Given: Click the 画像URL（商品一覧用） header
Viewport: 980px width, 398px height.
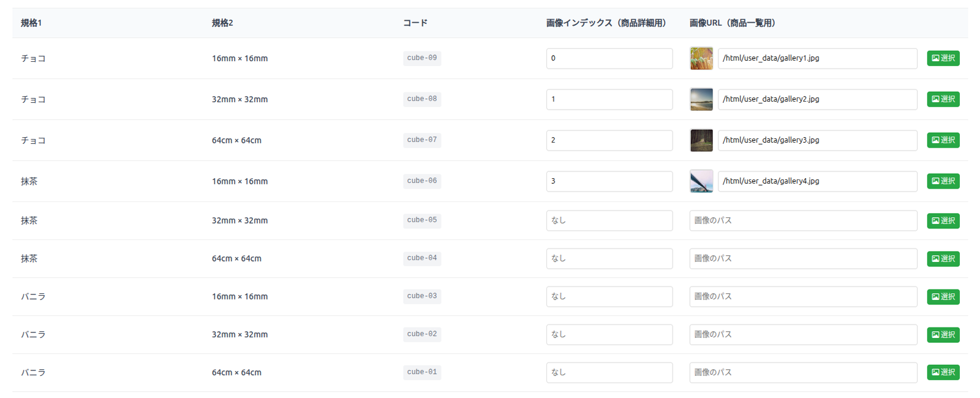Looking at the screenshot, I should point(732,23).
